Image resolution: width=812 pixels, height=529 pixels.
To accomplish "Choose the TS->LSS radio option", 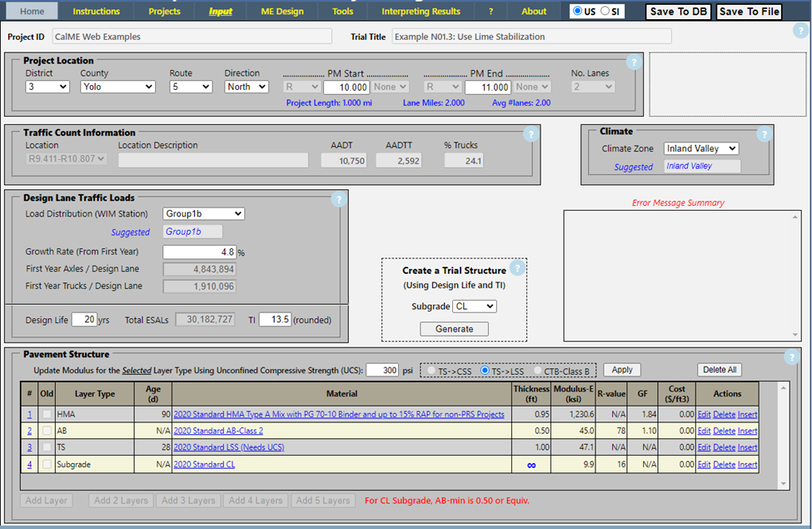I will point(486,370).
